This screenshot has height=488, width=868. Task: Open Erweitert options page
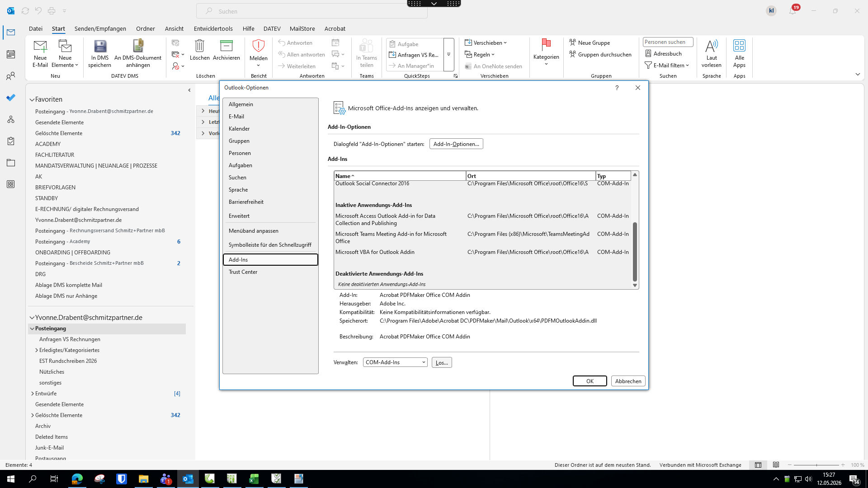[270, 216]
